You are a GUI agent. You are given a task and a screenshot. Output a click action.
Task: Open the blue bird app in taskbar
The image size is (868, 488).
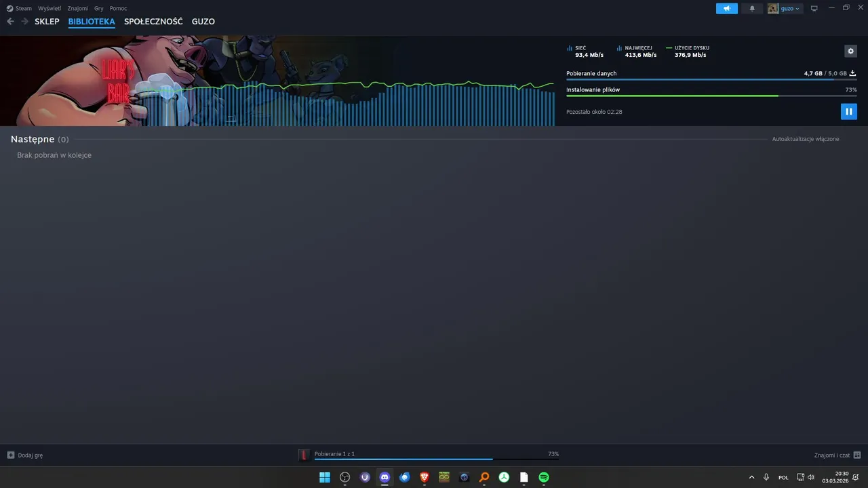pyautogui.click(x=405, y=477)
